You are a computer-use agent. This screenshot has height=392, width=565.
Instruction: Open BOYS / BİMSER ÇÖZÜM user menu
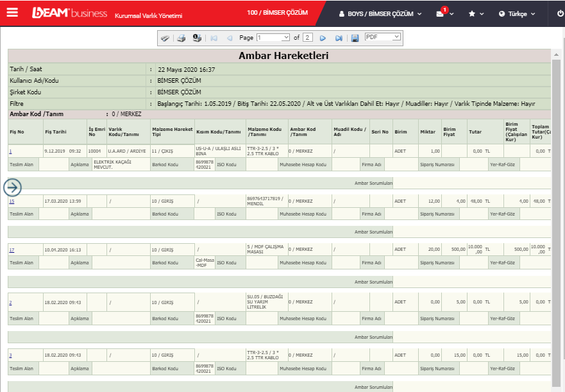[x=380, y=13]
